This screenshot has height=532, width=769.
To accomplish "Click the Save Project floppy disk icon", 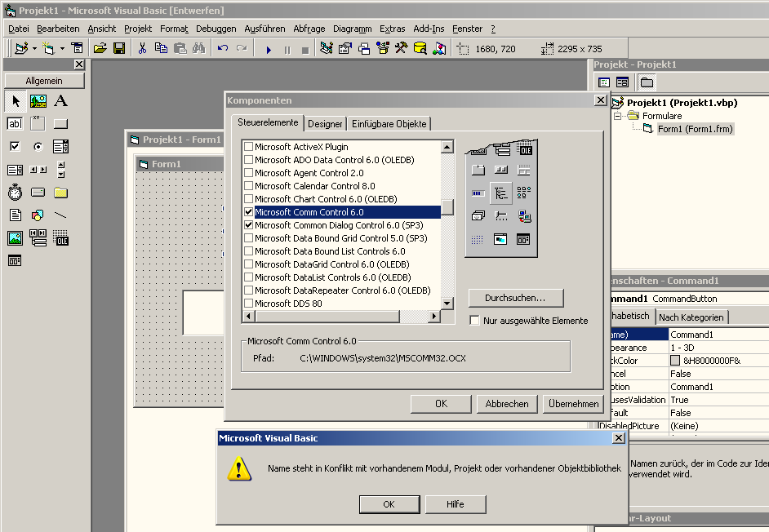I will coord(119,49).
